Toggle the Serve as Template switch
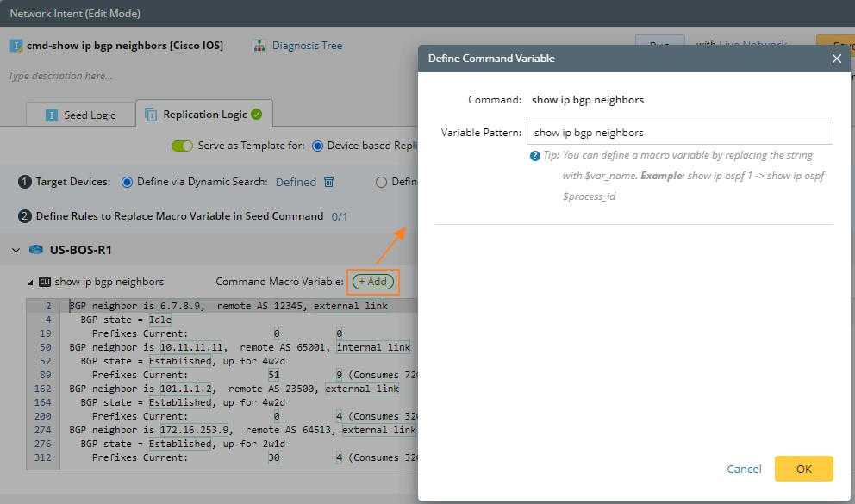The image size is (855, 504). pos(182,146)
